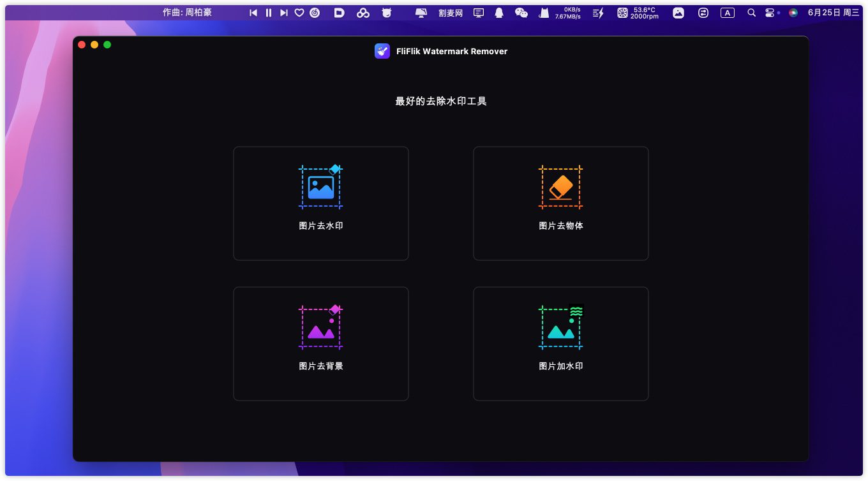Open QQ penguin menu bar icon
The image size is (868, 481).
pyautogui.click(x=499, y=13)
